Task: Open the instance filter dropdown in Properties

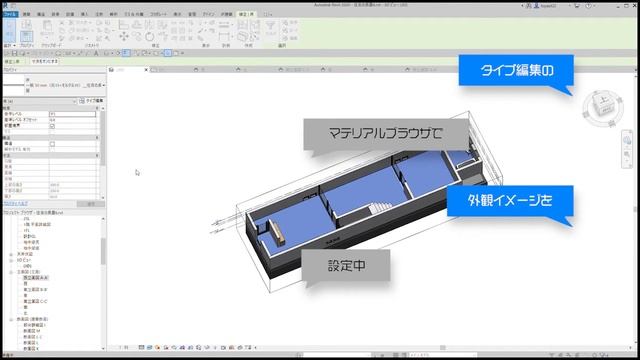Action: coord(74,101)
